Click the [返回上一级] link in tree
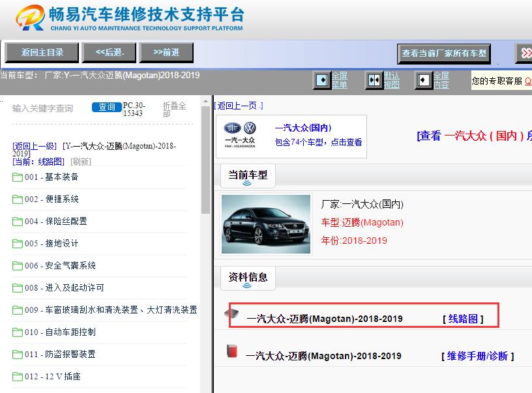Screen dimensions: 532x393 coord(35,146)
